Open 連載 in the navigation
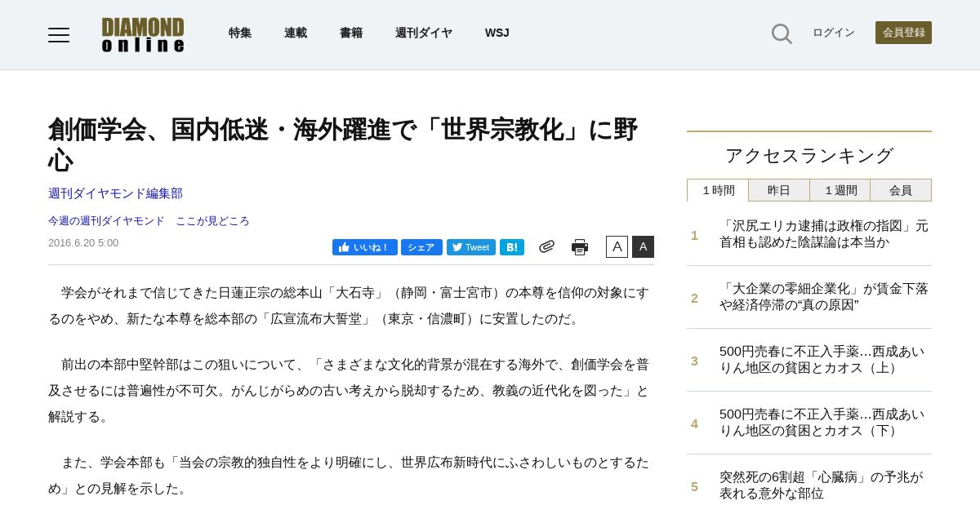This screenshot has height=514, width=980. tap(296, 33)
